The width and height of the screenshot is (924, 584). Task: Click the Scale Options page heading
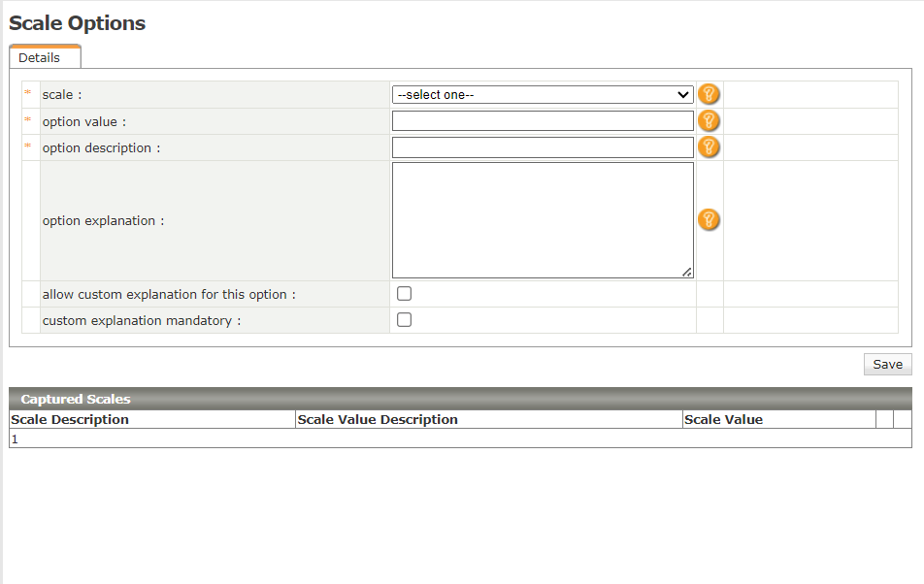tap(78, 24)
